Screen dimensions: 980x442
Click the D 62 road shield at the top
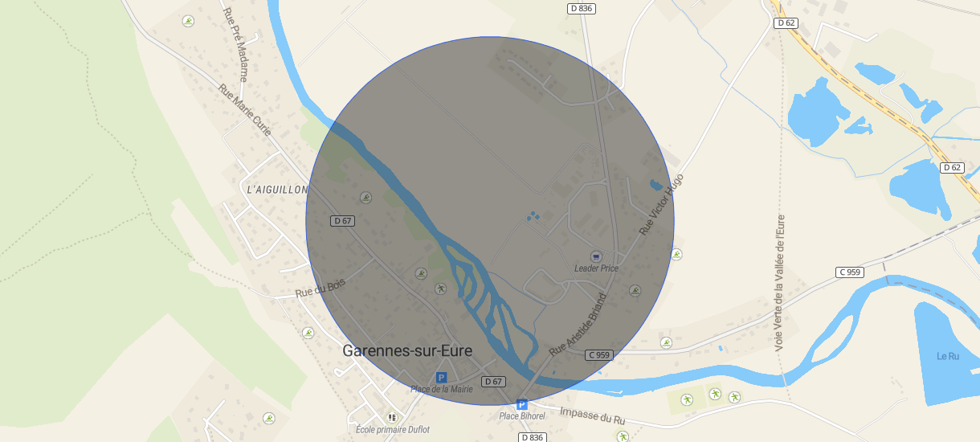pos(786,23)
